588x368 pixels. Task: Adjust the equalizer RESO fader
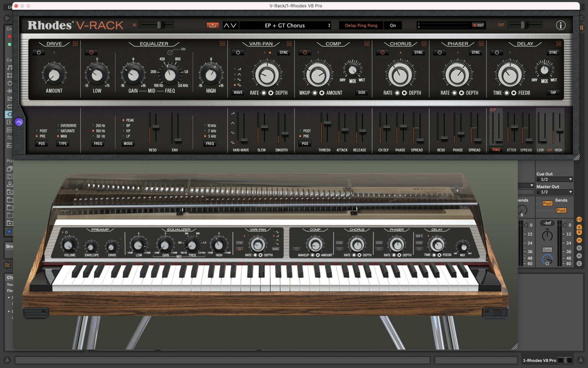(x=155, y=128)
